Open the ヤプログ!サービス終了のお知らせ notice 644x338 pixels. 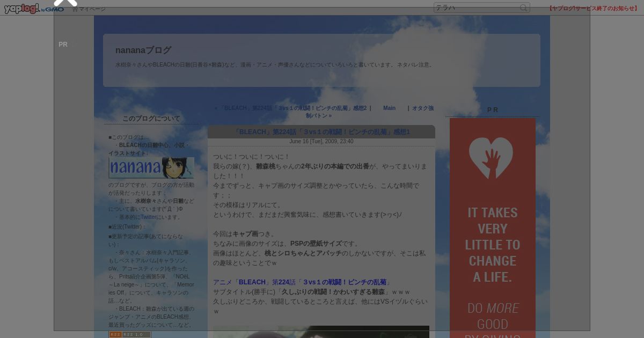[x=594, y=8]
